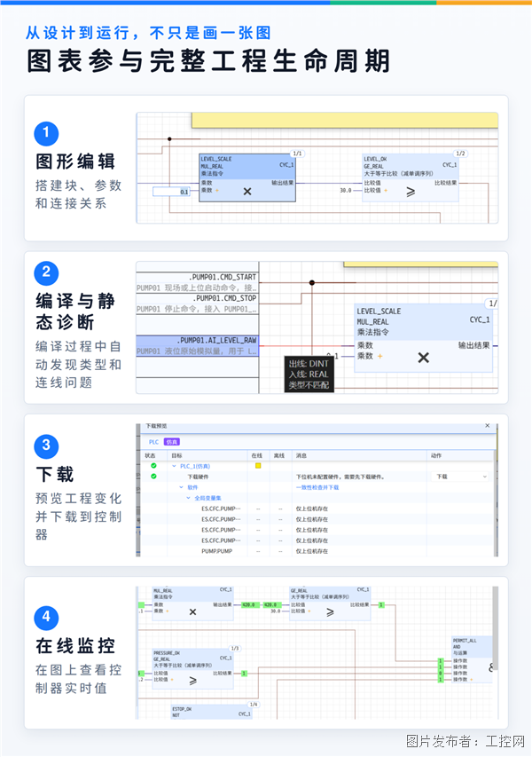Select the ESTOP_OK NOT block
This screenshot has width=532, height=757.
tap(212, 712)
